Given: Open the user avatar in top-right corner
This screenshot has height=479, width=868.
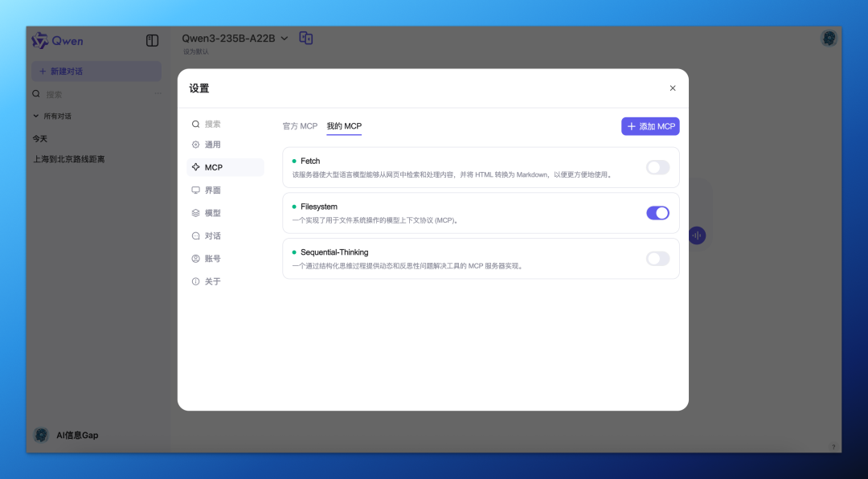Looking at the screenshot, I should 829,39.
